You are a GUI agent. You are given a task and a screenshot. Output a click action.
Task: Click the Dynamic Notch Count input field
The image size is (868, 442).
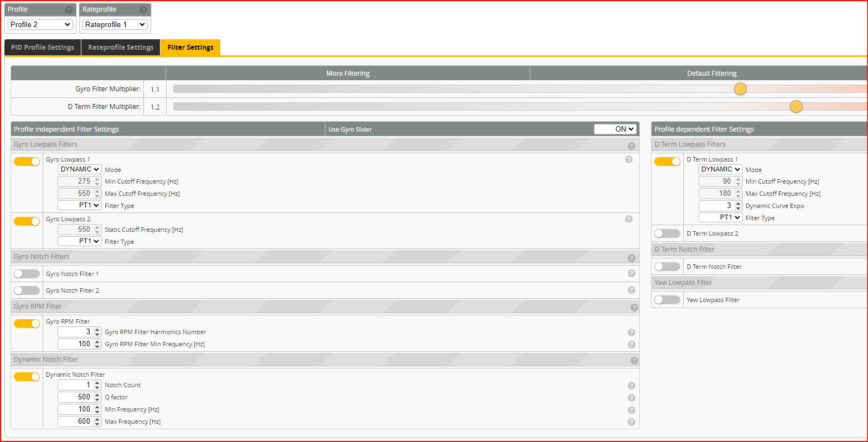pos(75,385)
